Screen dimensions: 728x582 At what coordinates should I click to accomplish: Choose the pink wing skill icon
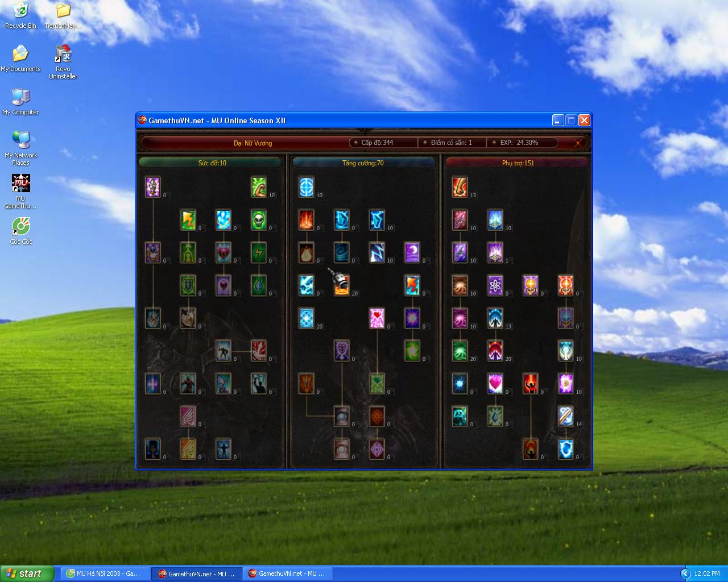188,415
